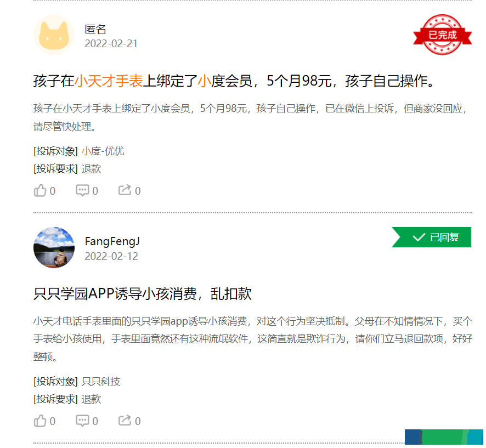Open the complaint target 小度-优优 link
Image resolution: width=486 pixels, height=448 pixels.
[103, 151]
